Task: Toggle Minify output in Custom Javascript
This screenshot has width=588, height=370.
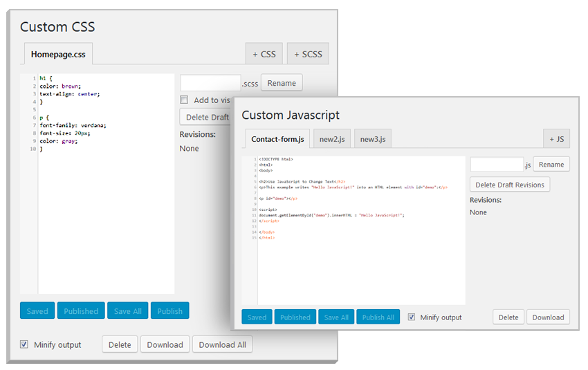Action: (412, 317)
